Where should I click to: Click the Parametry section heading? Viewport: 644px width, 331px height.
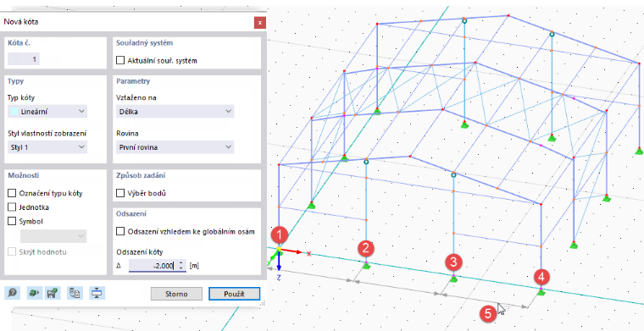[133, 80]
